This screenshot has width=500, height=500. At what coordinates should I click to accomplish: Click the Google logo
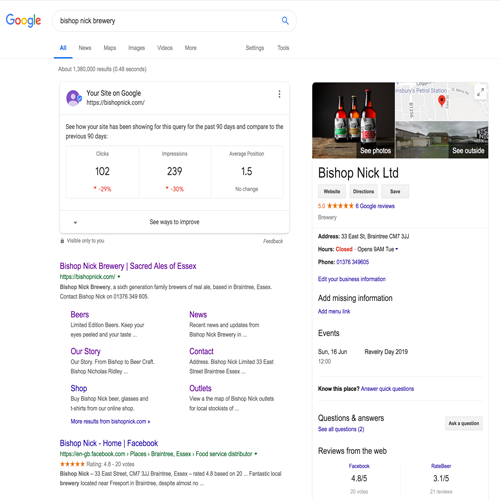(x=23, y=21)
